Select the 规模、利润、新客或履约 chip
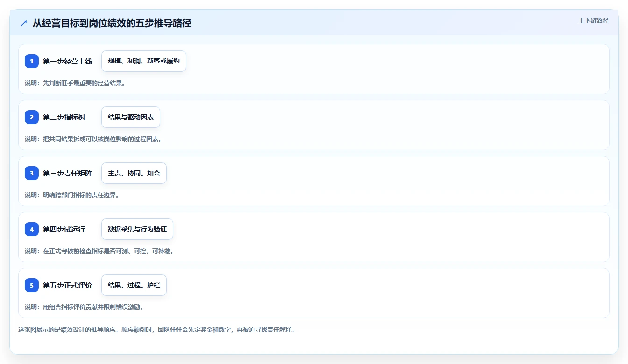The height and width of the screenshot is (364, 628). [144, 61]
